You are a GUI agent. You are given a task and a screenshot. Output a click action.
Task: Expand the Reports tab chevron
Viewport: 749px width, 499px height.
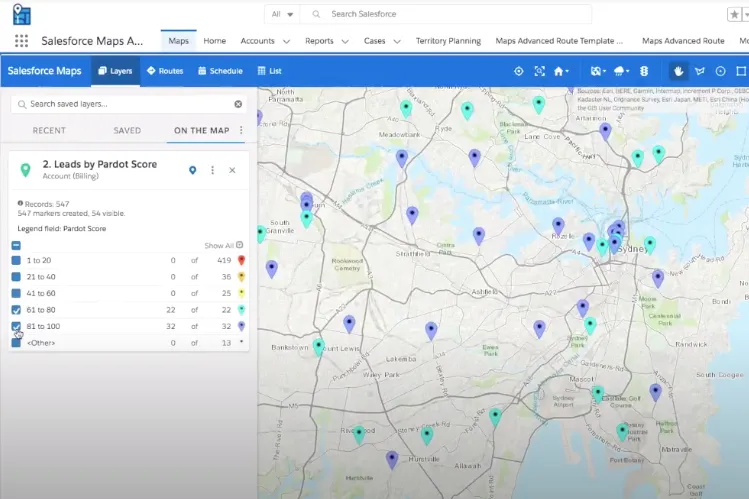[x=345, y=42]
